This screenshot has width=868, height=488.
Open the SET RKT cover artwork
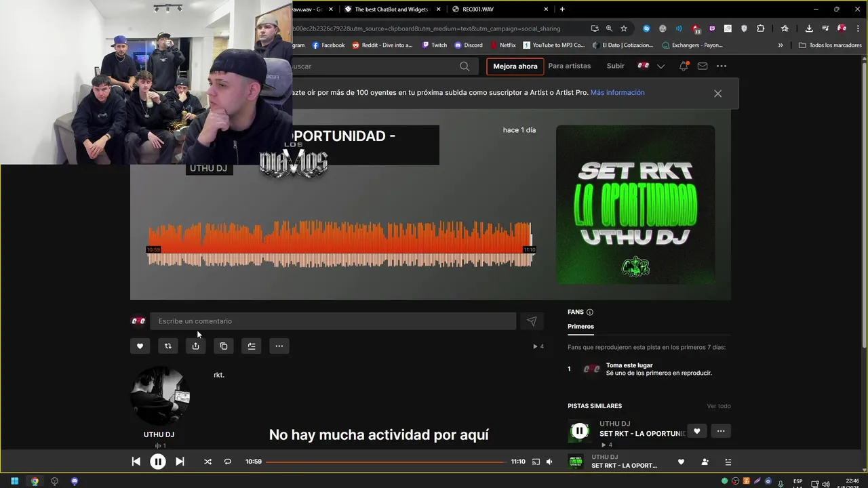(x=635, y=205)
